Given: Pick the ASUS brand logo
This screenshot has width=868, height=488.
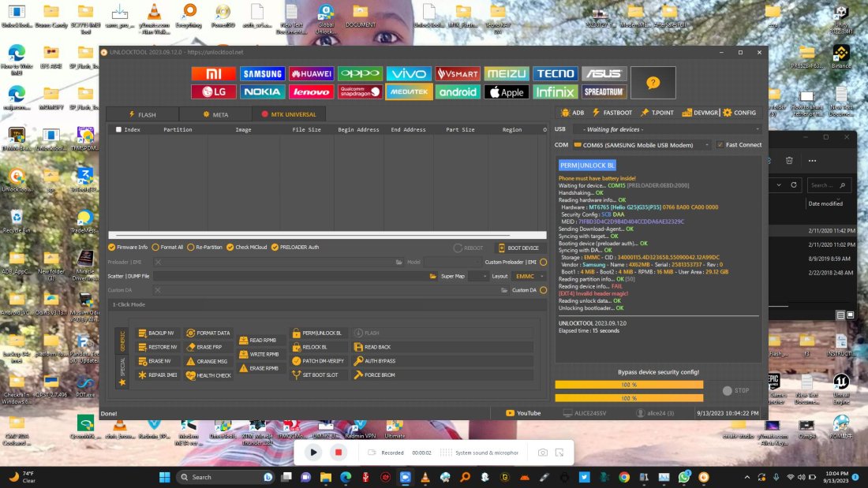Looking at the screenshot, I should coord(604,73).
